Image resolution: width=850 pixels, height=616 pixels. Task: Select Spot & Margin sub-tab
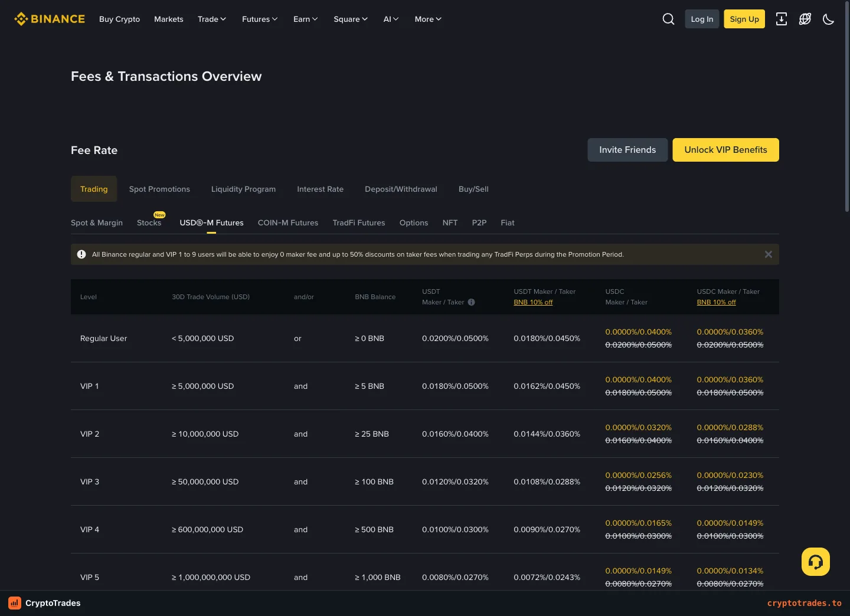pos(97,222)
